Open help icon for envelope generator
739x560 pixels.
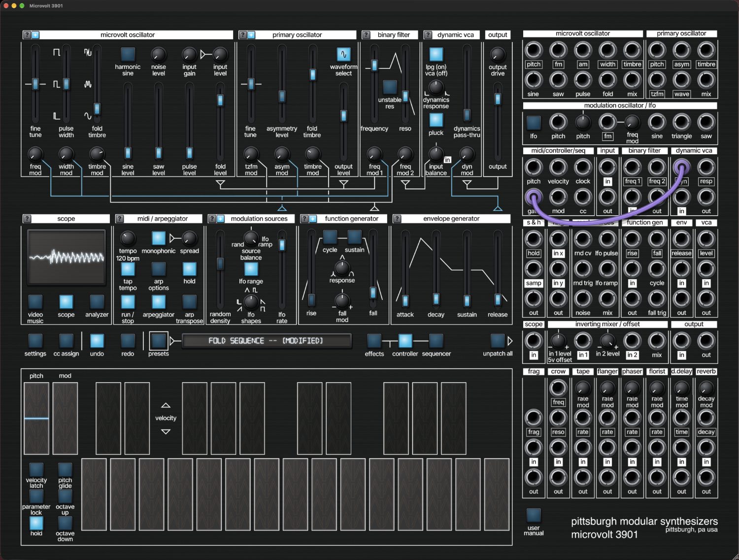(x=397, y=219)
